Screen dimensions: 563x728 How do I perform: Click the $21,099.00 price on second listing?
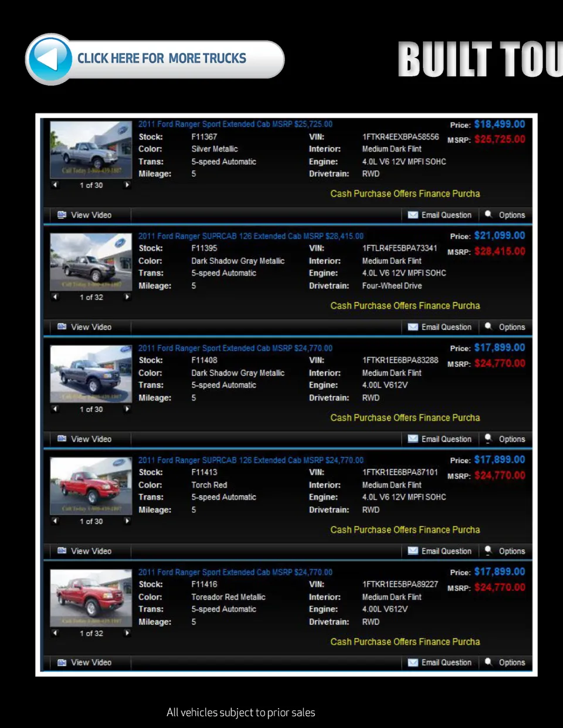point(499,236)
